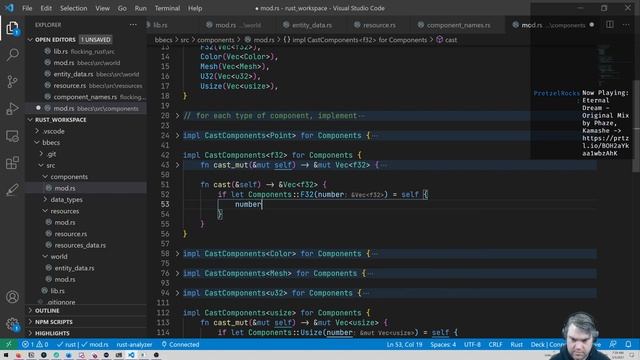Expand the Outline section
640x360 pixels.
[47, 311]
